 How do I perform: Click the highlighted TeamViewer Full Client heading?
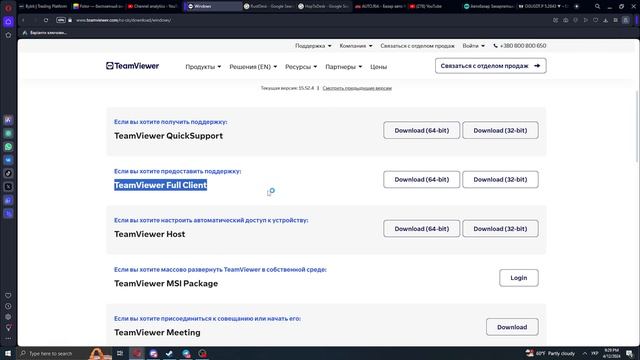[160, 185]
